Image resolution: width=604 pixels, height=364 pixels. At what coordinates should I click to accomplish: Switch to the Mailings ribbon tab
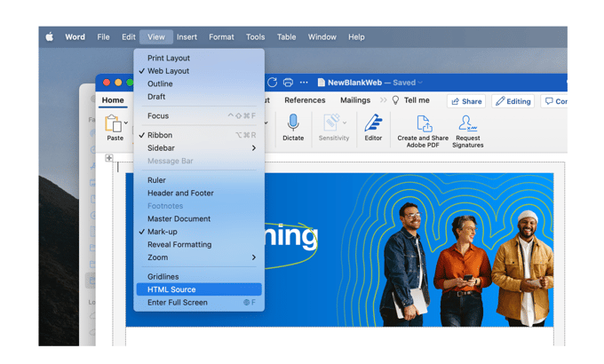coord(355,100)
